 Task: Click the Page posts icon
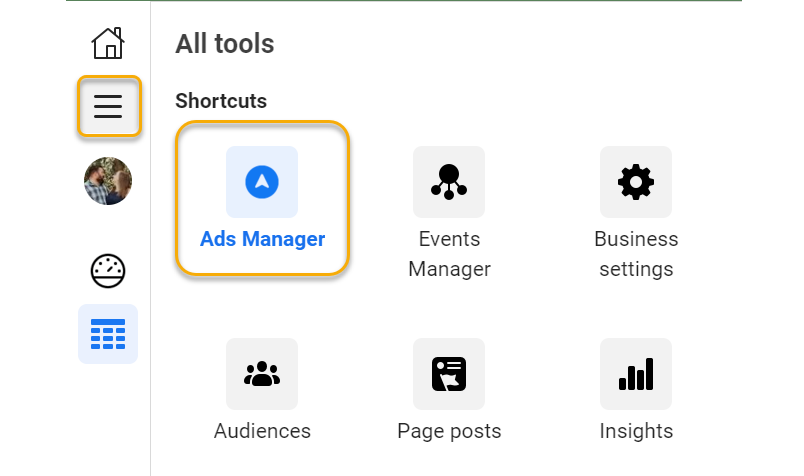[449, 374]
